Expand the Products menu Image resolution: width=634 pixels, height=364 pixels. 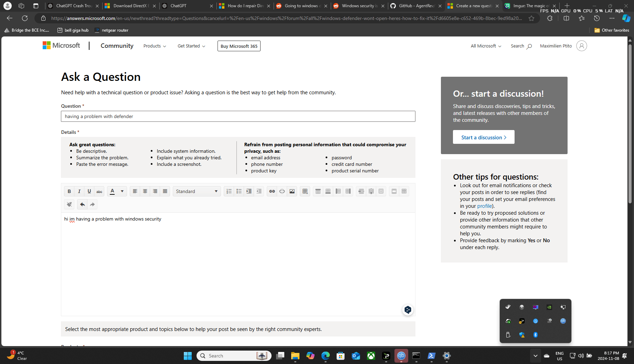[x=155, y=46]
